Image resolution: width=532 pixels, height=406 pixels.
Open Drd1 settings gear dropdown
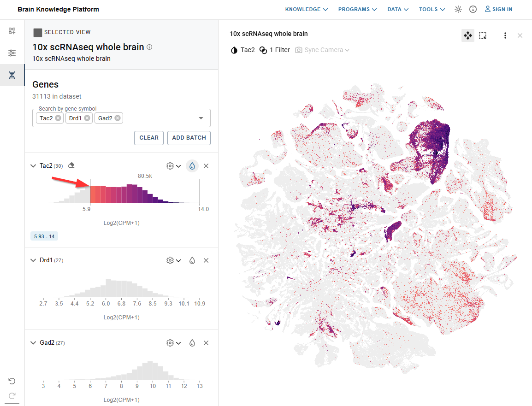(x=173, y=260)
